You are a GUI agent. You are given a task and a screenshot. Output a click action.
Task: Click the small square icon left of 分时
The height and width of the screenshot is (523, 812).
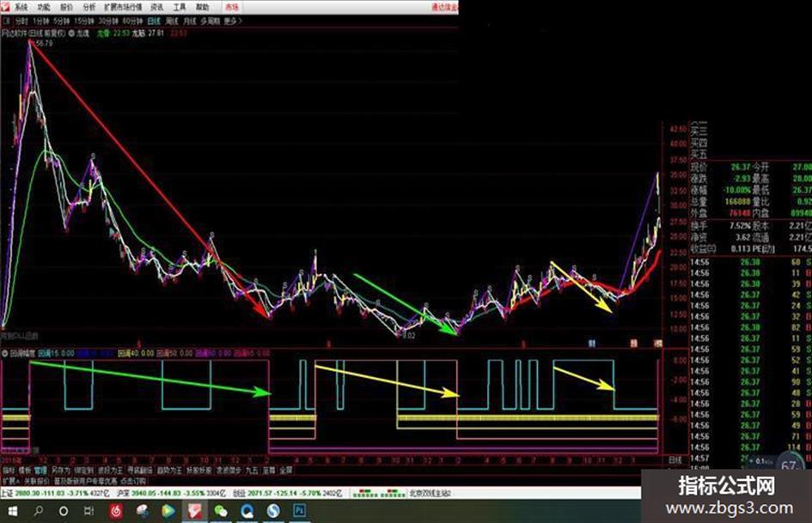click(6, 21)
